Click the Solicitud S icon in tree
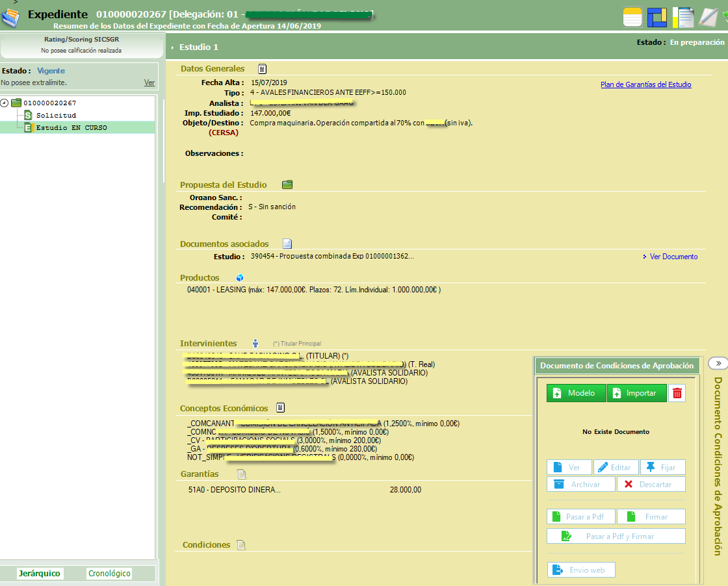This screenshot has width=728, height=586. click(28, 115)
